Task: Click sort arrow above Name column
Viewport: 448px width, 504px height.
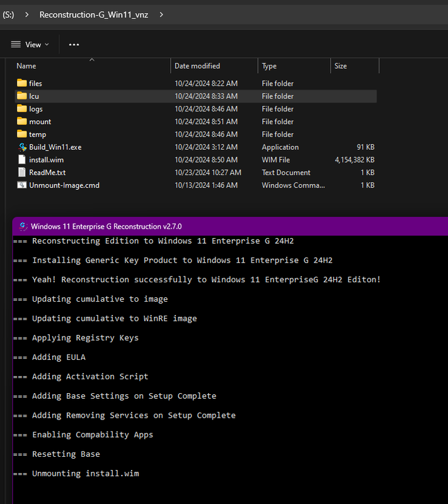Action: (x=92, y=60)
